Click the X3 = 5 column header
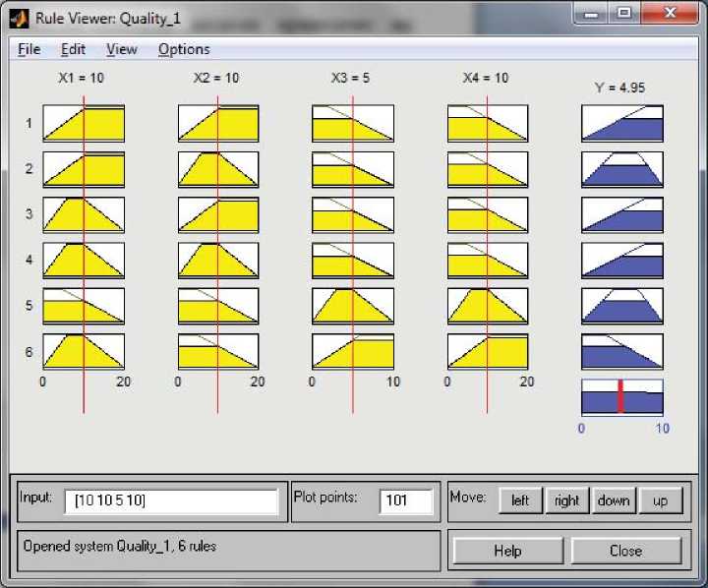Viewport: 708px width, 588px height. 350,78
